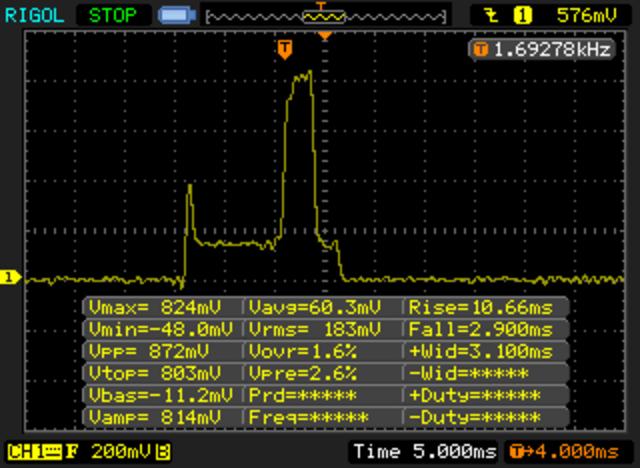Click the trigger edge slope icon
Screen dimensions: 640x468
pyautogui.click(x=492, y=16)
